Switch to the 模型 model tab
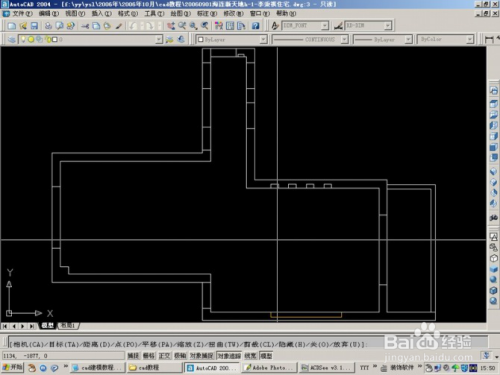The width and height of the screenshot is (500, 375). click(x=48, y=326)
